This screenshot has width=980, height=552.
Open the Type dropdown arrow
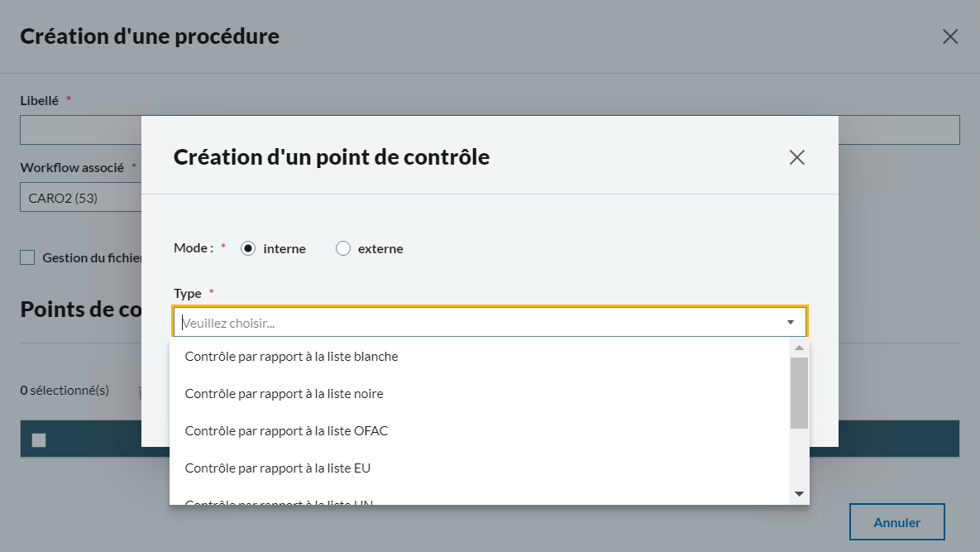791,322
